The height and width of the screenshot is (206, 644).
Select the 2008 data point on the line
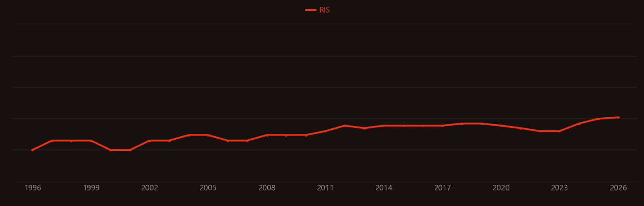(267, 135)
